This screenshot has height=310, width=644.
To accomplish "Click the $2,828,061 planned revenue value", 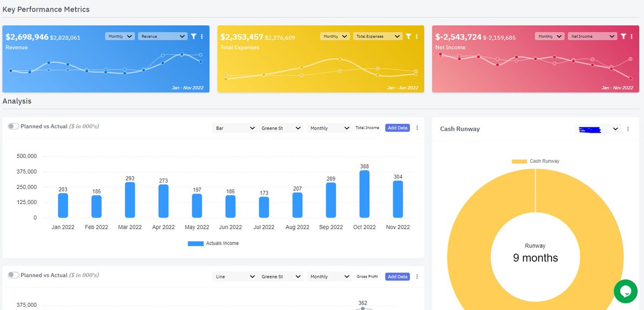I will pyautogui.click(x=65, y=38).
